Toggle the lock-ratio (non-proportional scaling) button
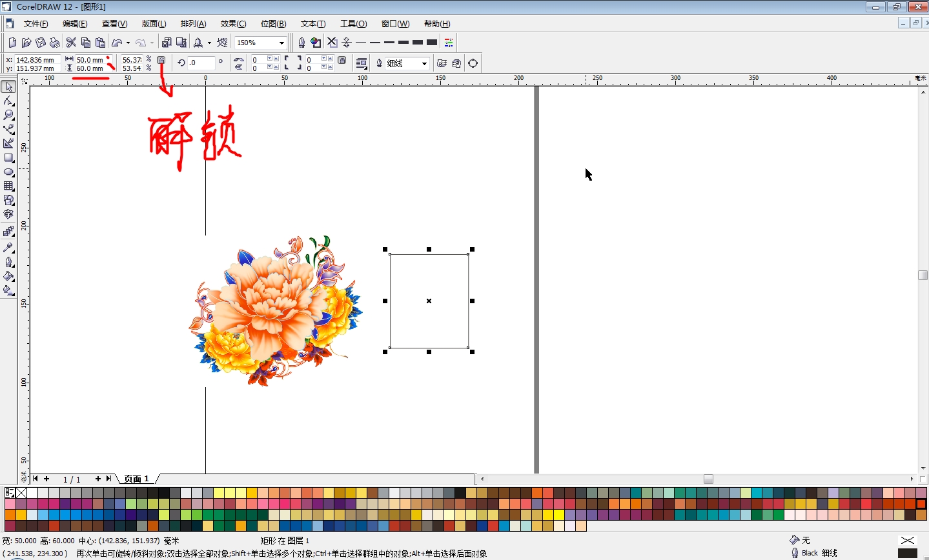Image resolution: width=929 pixels, height=560 pixels. point(161,60)
